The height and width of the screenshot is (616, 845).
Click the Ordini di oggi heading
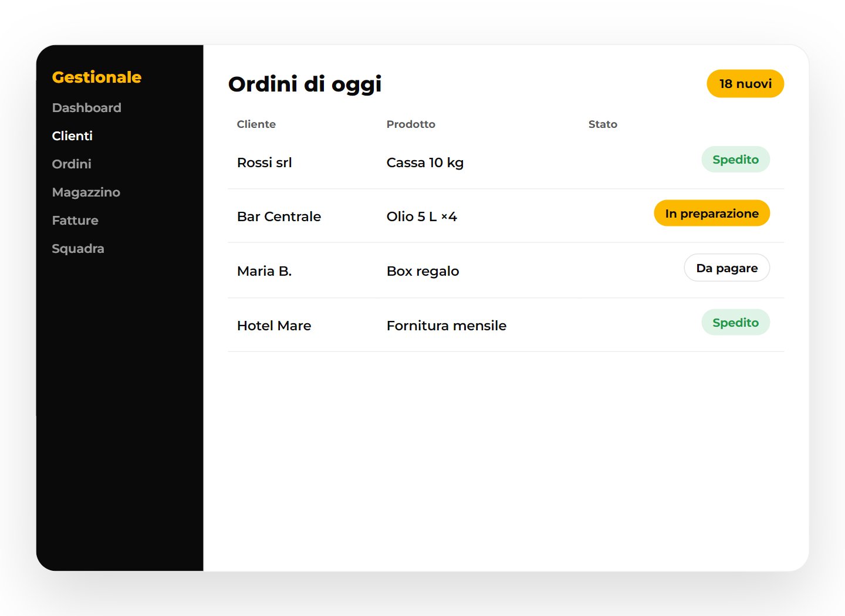305,84
